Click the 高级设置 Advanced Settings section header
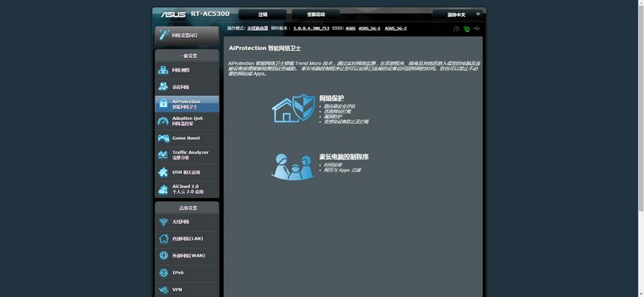644x297 pixels. pyautogui.click(x=188, y=208)
